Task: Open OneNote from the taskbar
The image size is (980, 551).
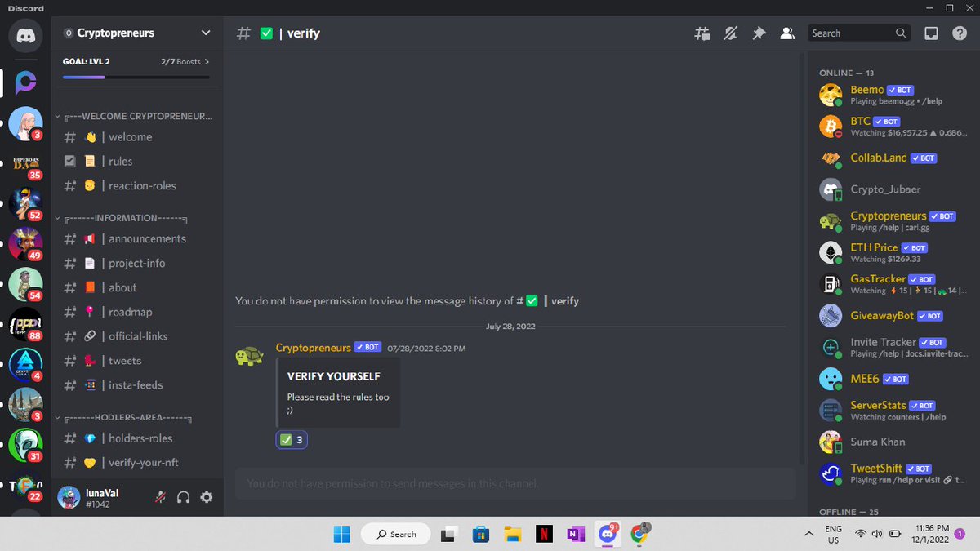Action: click(x=576, y=534)
